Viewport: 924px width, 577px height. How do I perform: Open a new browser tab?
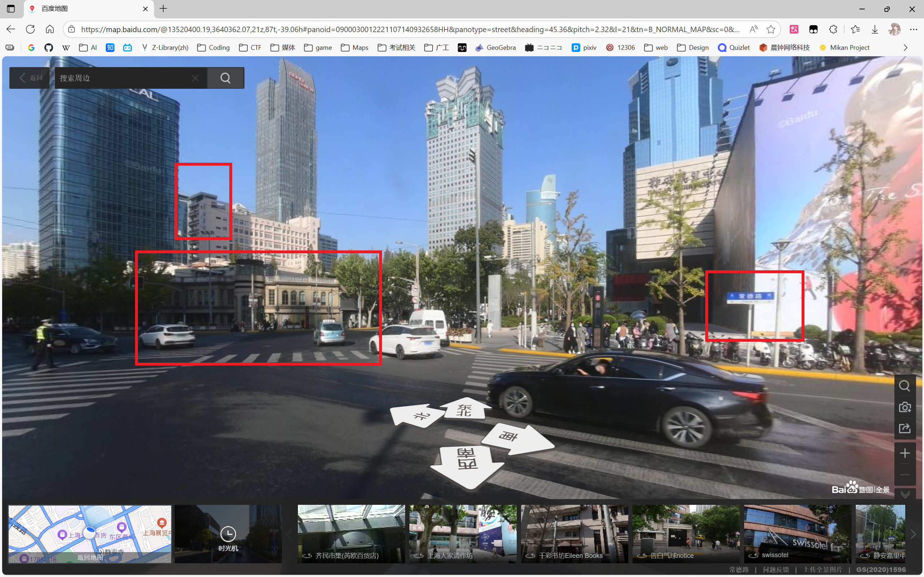(x=163, y=9)
